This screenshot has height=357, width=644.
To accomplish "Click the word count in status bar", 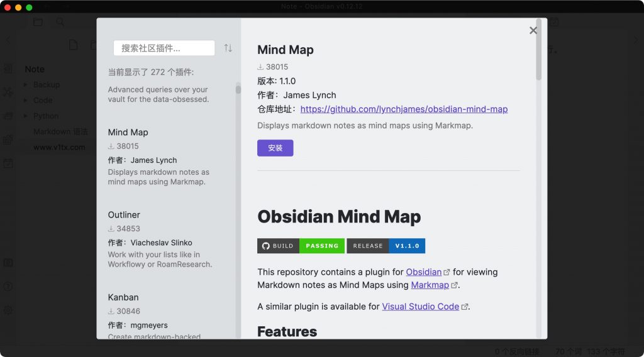I will (570, 352).
